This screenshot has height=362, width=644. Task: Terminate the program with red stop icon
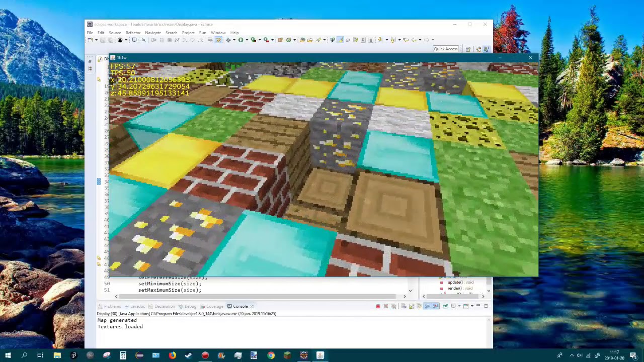[x=378, y=306]
